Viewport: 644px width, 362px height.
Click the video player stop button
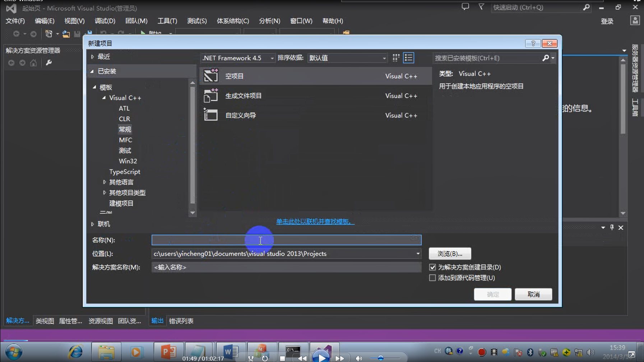click(x=283, y=358)
